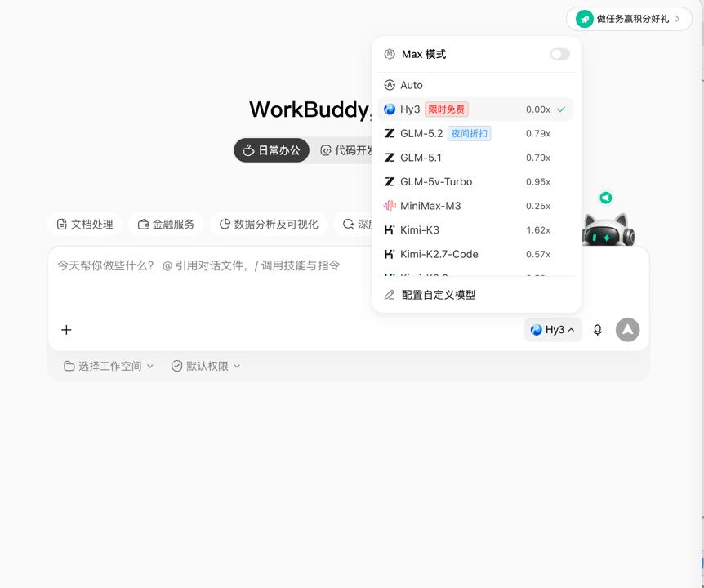The width and height of the screenshot is (704, 588).
Task: Click the Kimi-K2.7-Code K logo icon
Action: click(390, 255)
